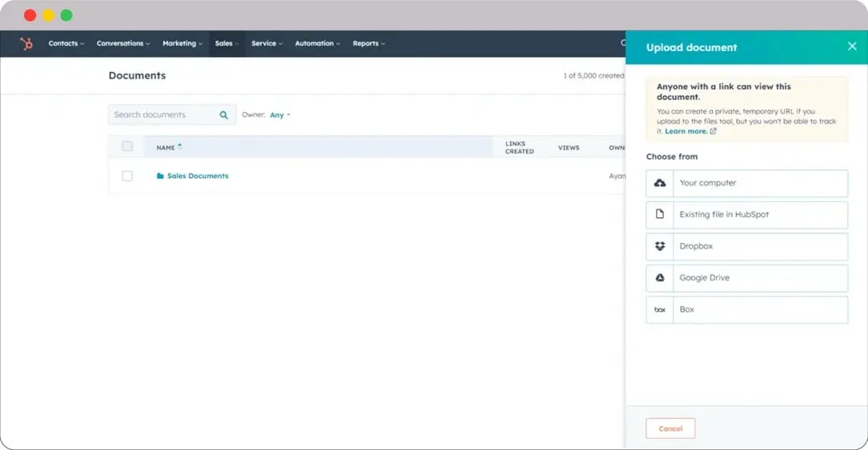Click the NAME column sort arrow

tap(179, 146)
